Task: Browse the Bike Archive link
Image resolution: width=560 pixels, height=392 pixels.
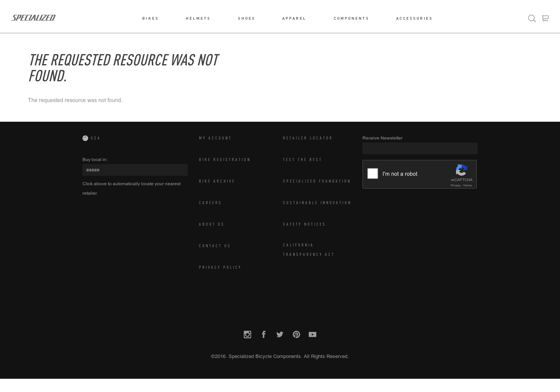Action: (217, 181)
